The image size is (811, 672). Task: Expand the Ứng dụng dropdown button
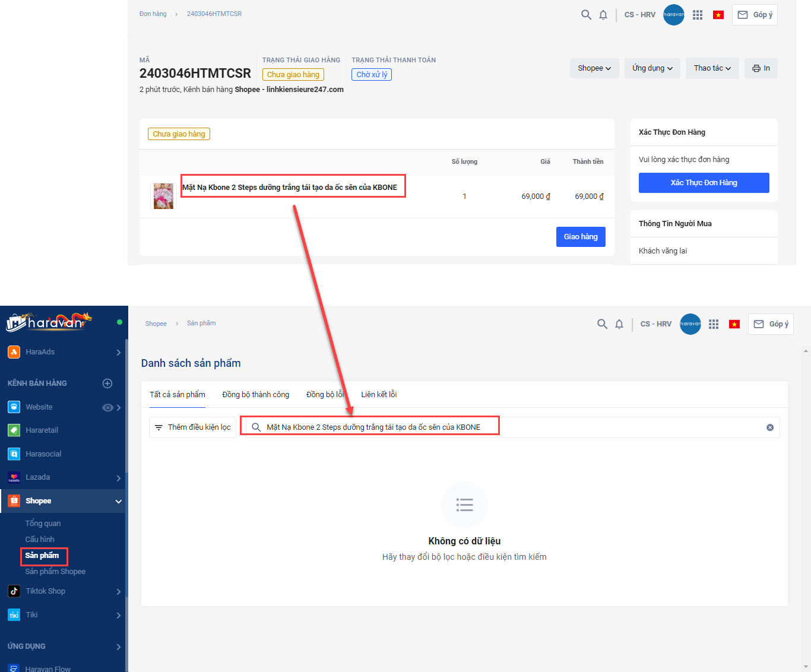652,68
